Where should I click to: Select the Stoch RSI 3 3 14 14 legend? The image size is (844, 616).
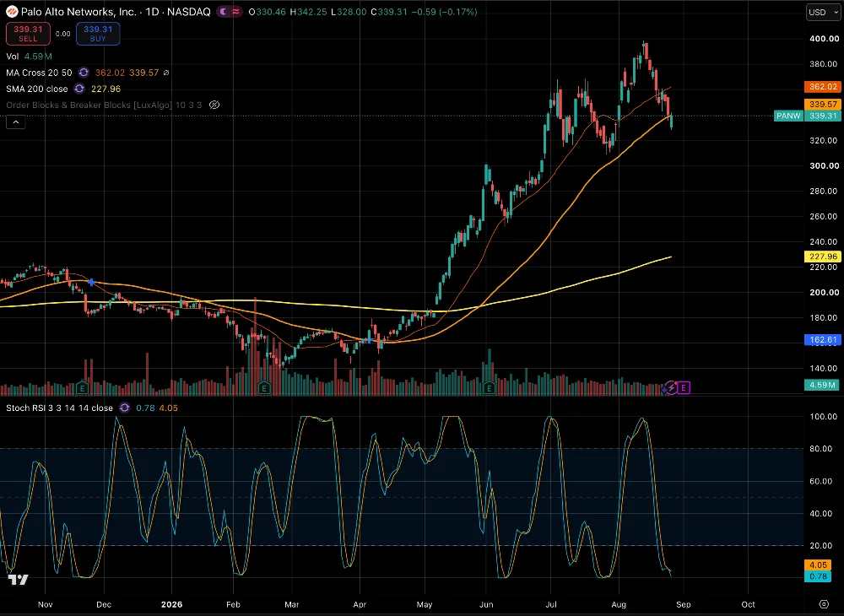[59, 408]
